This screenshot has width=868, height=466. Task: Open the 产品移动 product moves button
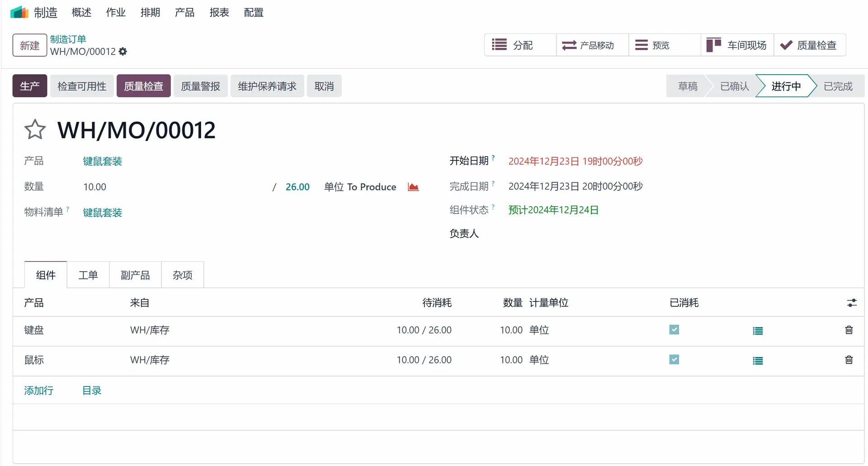coord(593,45)
